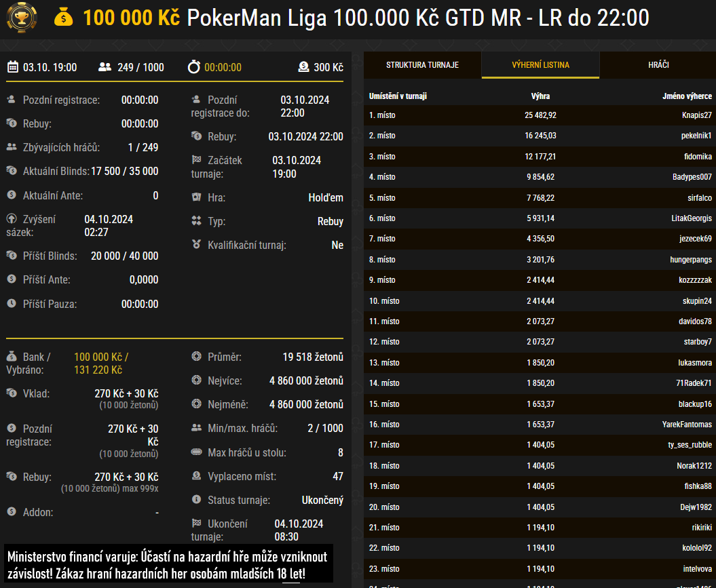Click the coin icon next to Příští Ante
Image resolution: width=716 pixels, height=588 pixels.
(12, 279)
